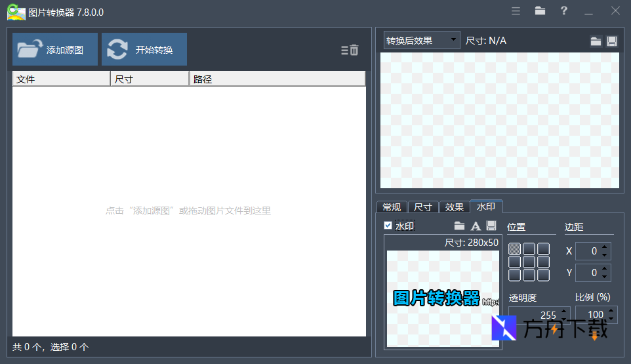The height and width of the screenshot is (364, 631).
Task: Select bottom-center watermark position
Action: (529, 275)
